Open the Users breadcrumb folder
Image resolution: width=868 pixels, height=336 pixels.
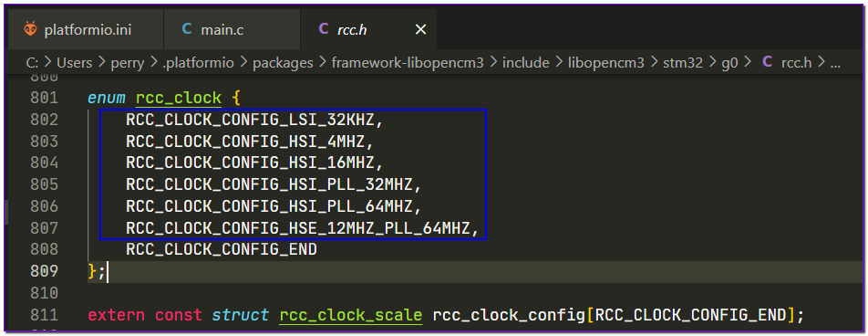click(x=74, y=63)
